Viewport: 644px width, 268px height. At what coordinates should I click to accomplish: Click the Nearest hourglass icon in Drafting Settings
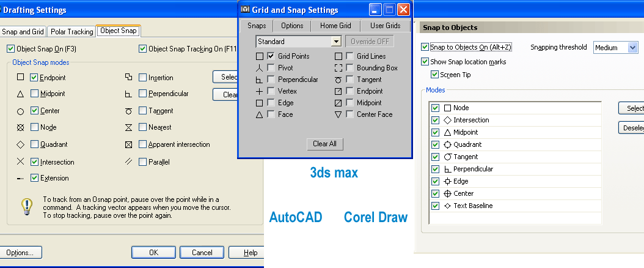click(128, 127)
